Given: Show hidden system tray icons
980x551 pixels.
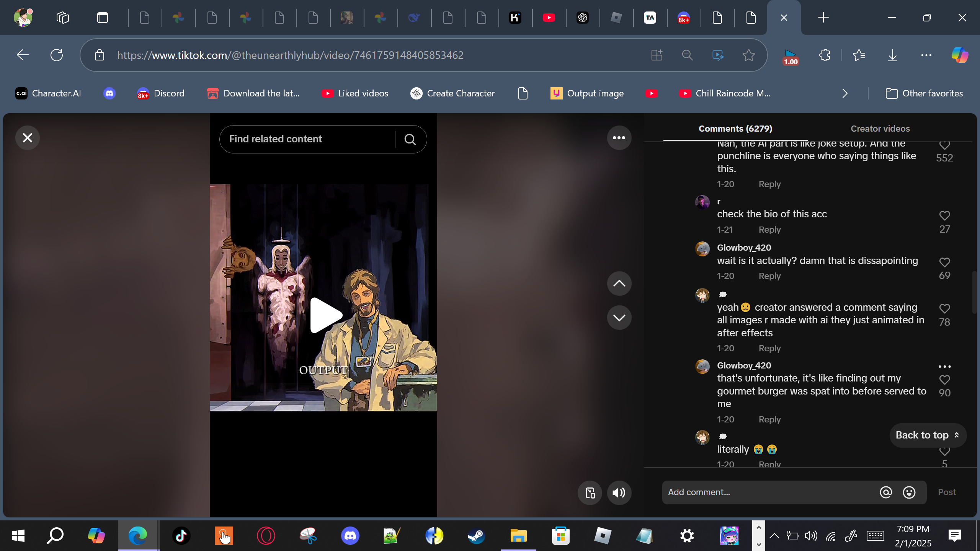Looking at the screenshot, I should (774, 536).
